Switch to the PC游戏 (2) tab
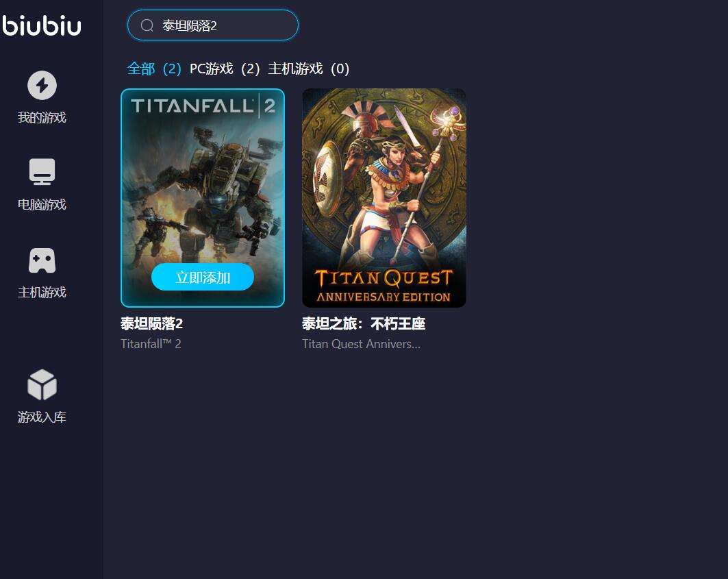This screenshot has width=728, height=579. coord(225,69)
